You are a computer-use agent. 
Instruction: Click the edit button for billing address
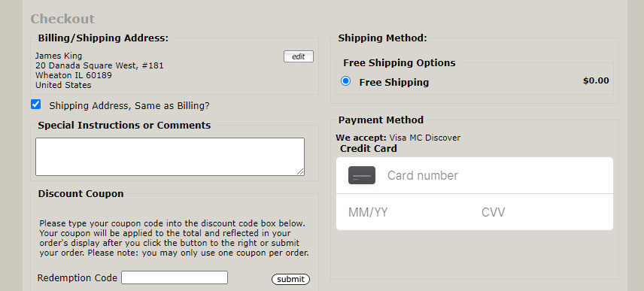click(x=299, y=56)
